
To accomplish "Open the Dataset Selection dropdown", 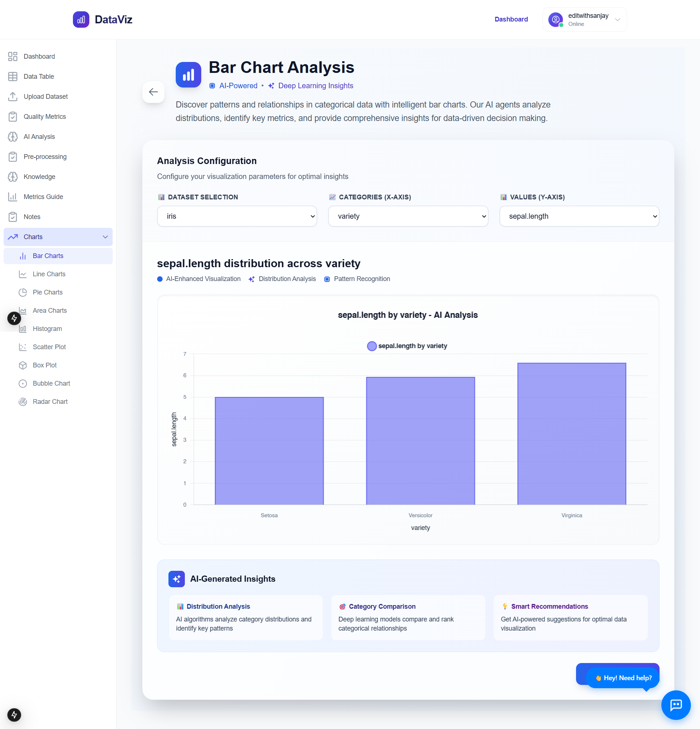I will pos(237,216).
